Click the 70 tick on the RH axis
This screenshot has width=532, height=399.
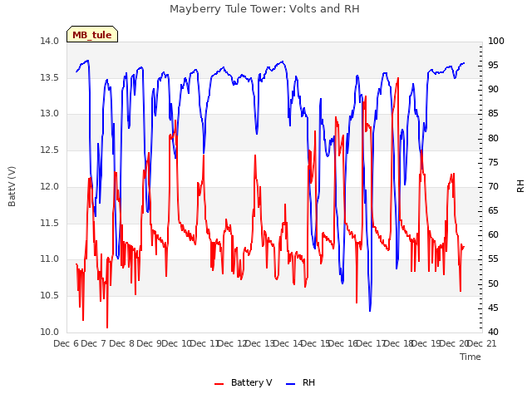click(x=493, y=186)
